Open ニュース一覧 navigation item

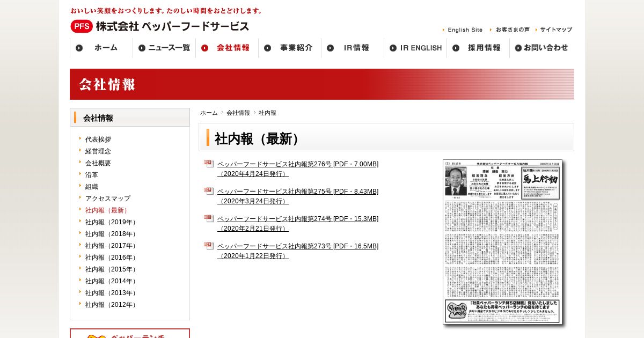pyautogui.click(x=164, y=48)
